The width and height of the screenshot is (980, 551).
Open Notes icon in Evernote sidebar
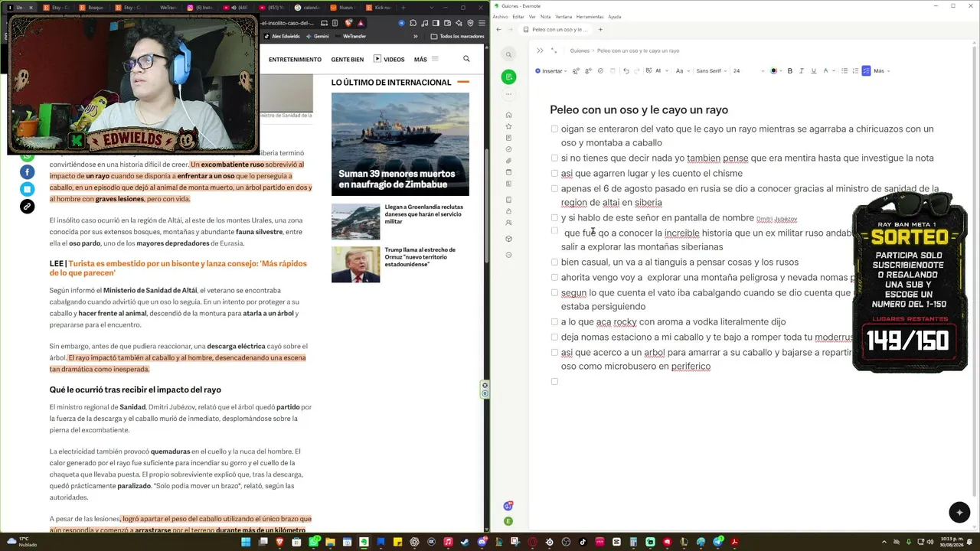click(x=508, y=138)
